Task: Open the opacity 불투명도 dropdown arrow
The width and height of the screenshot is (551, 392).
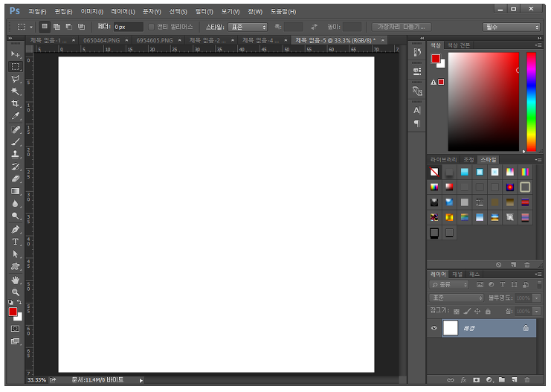Action: point(537,298)
